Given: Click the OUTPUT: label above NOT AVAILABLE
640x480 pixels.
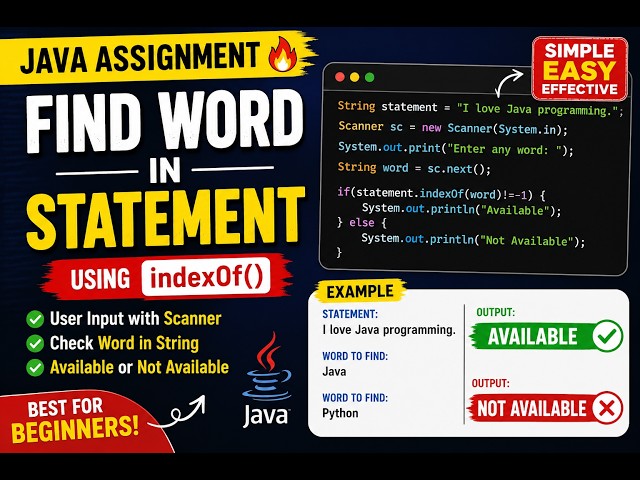Looking at the screenshot, I should (491, 384).
